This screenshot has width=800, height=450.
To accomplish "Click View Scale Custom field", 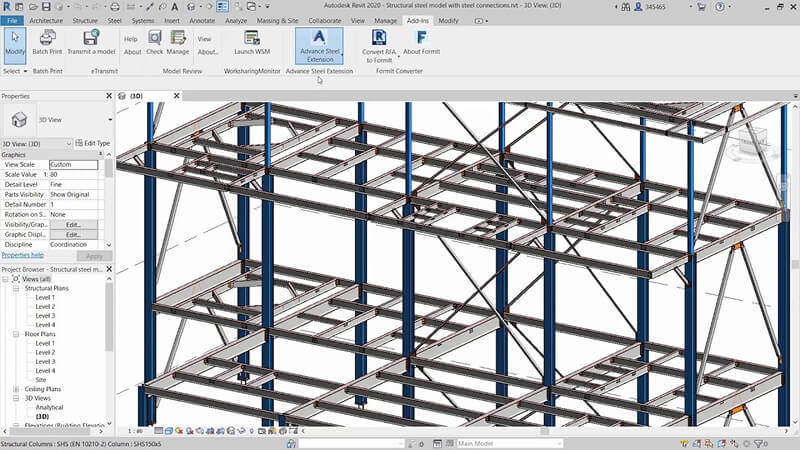I will tap(73, 165).
